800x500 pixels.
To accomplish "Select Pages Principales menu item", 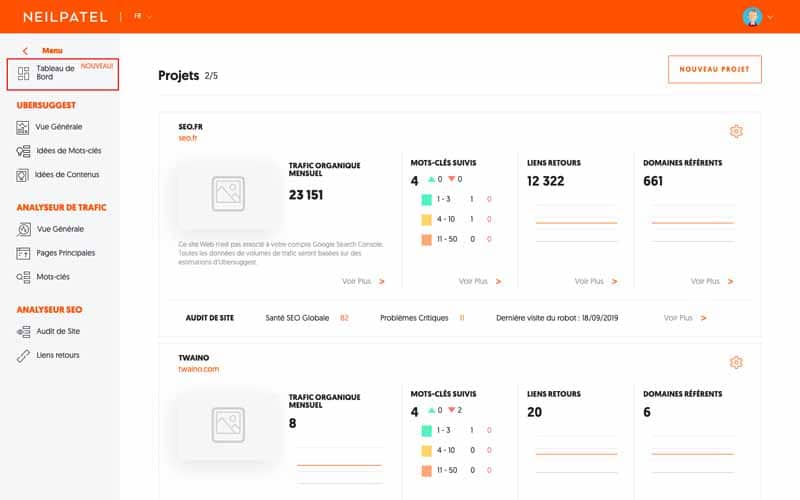I will pos(65,253).
